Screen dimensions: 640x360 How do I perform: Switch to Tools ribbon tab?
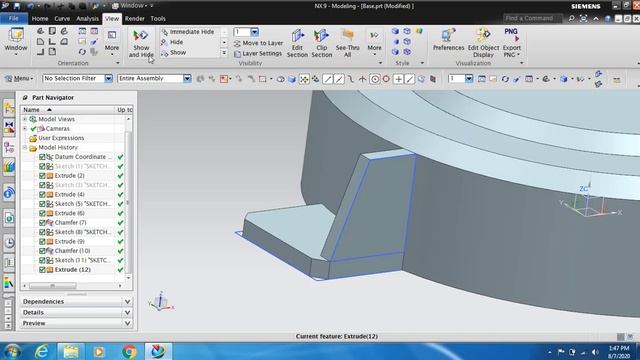point(158,19)
